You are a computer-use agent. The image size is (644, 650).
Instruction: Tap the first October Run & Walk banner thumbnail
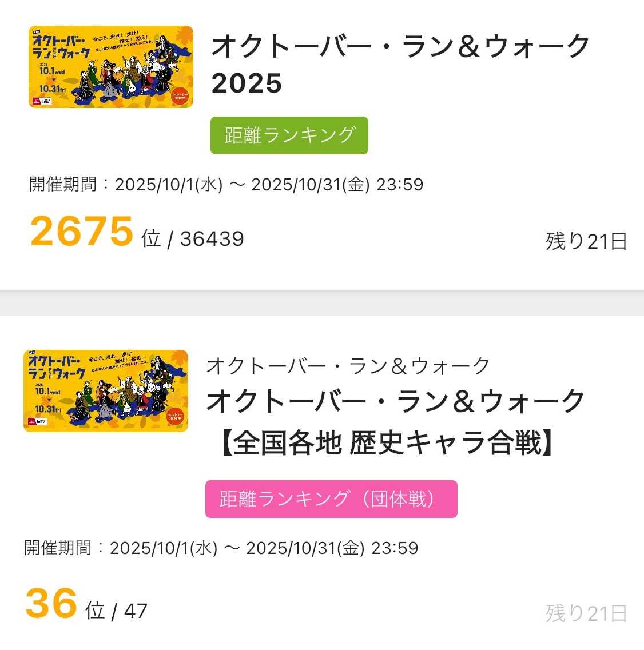(x=111, y=66)
